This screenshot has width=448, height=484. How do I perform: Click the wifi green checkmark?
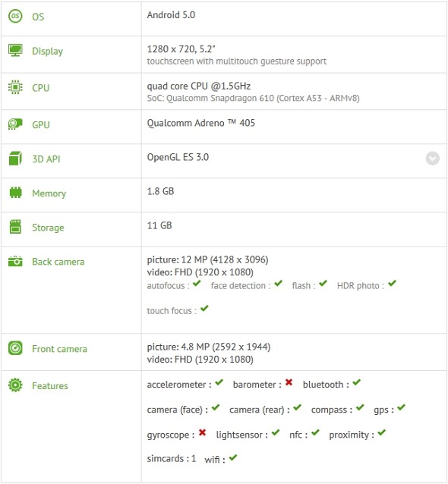pyautogui.click(x=233, y=457)
